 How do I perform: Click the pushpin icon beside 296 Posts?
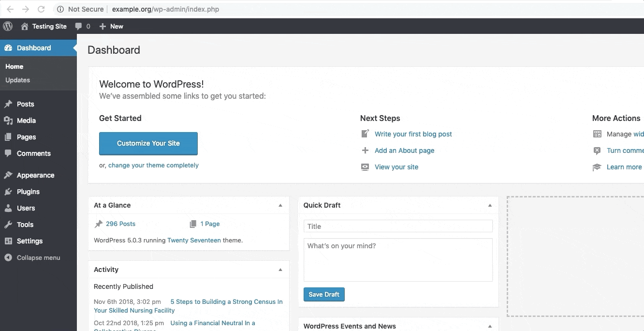pos(99,224)
